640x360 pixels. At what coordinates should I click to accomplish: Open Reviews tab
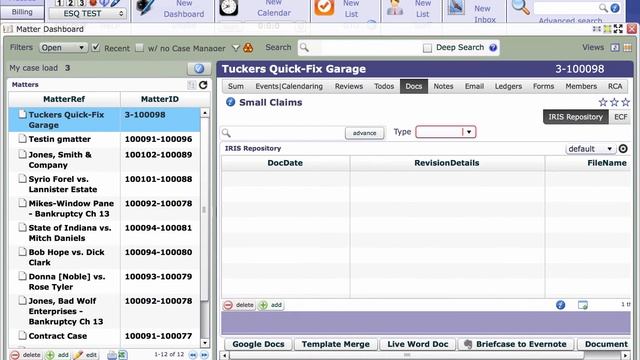click(x=349, y=86)
